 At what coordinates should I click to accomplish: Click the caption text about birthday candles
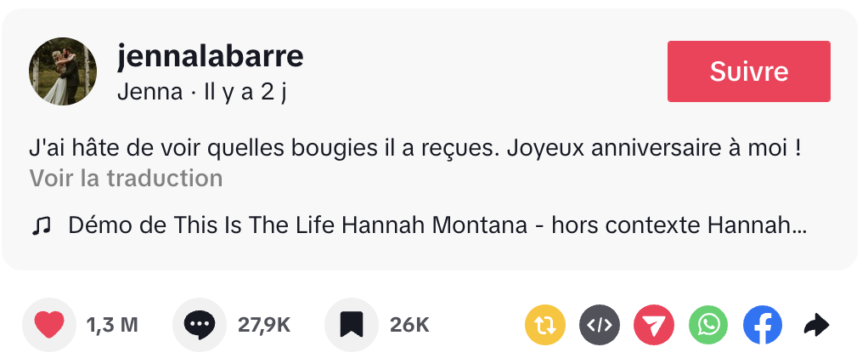416,149
